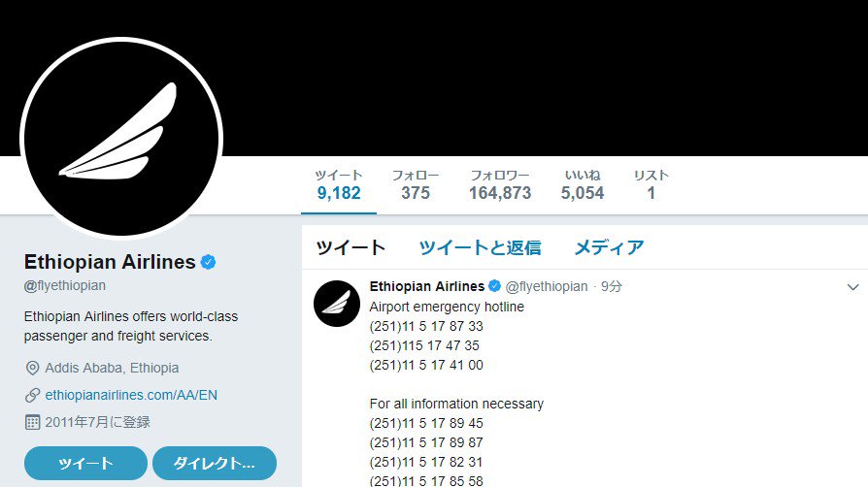Open the フォロー 375 following list

[416, 185]
